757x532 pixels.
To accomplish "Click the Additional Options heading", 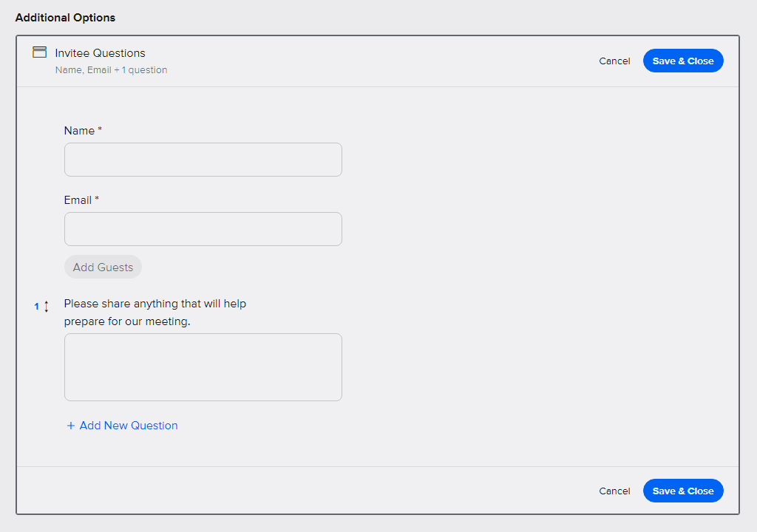I will 65,18.
